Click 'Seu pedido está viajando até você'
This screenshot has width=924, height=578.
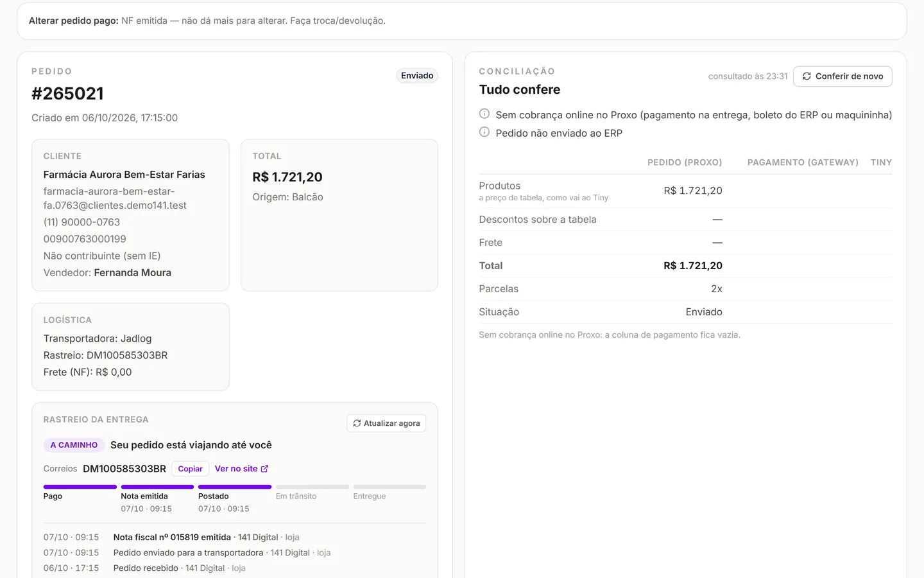click(x=191, y=445)
